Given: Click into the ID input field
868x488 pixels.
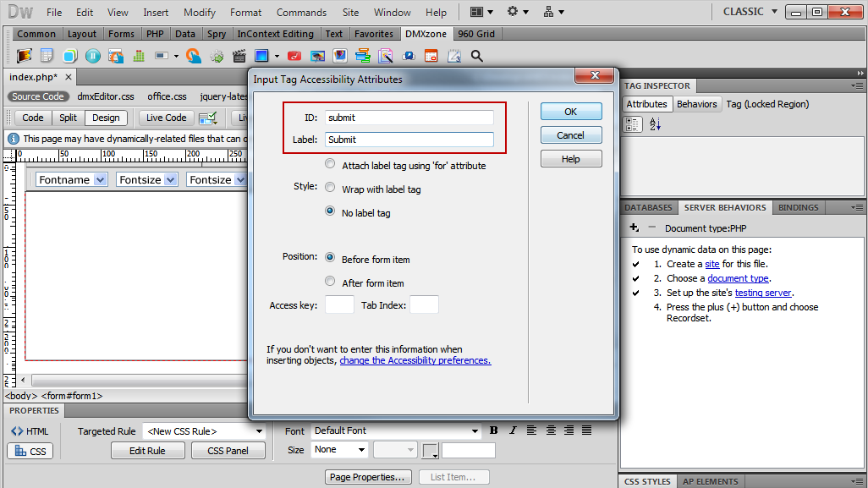Looking at the screenshot, I should [x=409, y=118].
